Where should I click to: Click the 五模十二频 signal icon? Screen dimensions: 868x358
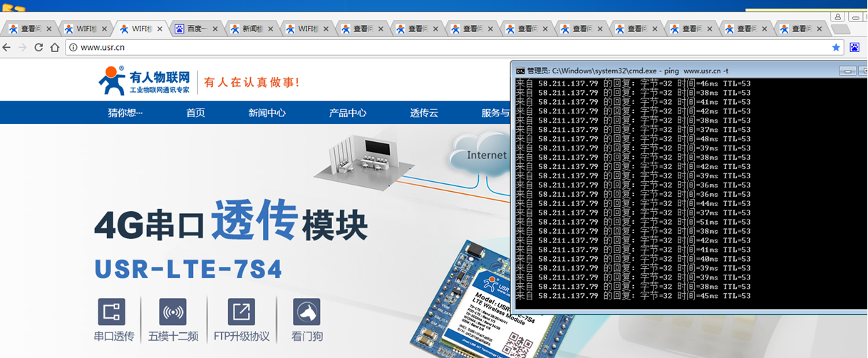pos(172,312)
